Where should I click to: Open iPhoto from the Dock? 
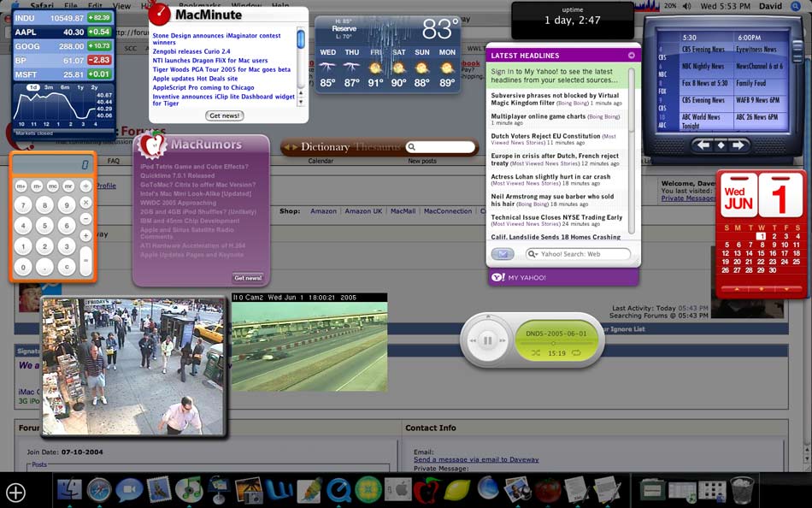249,490
